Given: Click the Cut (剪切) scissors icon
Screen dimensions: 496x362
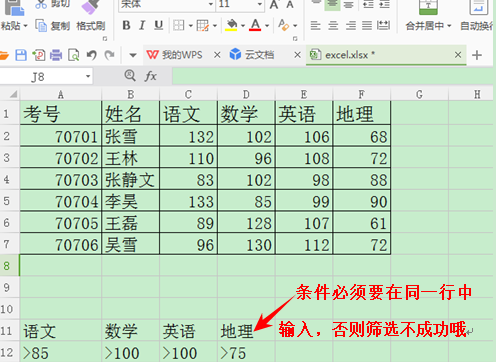Looking at the screenshot, I should point(41,4).
